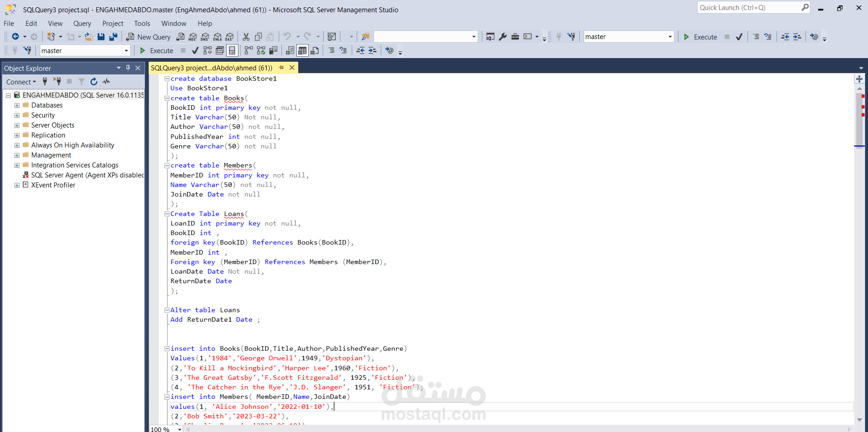
Task: Open the Toolbox icon
Action: pos(515,37)
